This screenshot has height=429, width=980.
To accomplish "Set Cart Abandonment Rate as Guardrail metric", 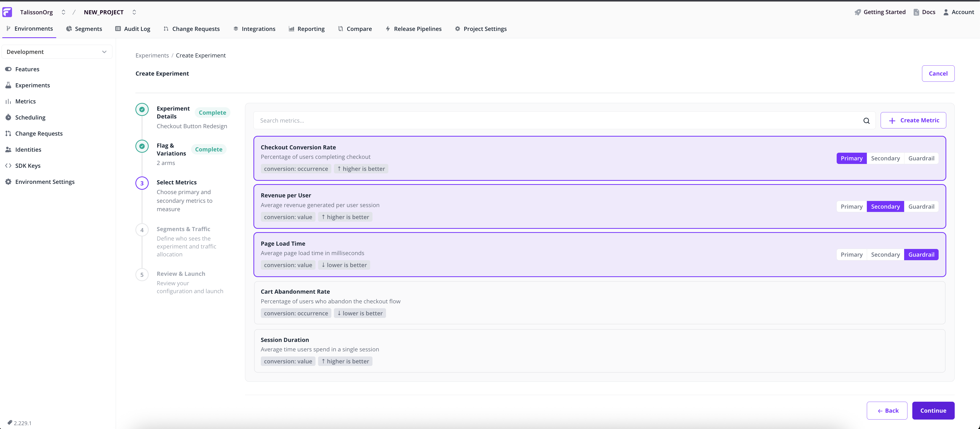I will point(921,303).
